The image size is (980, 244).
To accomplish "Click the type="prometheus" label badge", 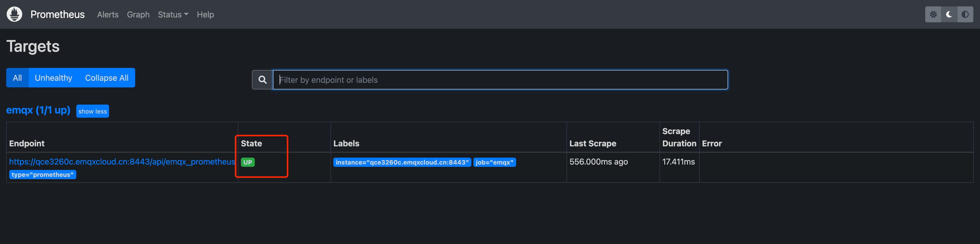I will [x=42, y=174].
